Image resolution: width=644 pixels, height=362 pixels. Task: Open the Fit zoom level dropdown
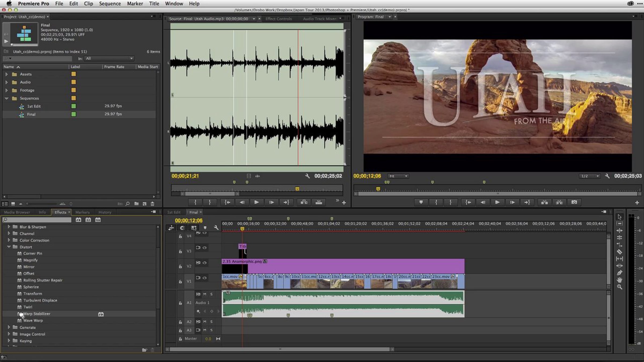398,176
